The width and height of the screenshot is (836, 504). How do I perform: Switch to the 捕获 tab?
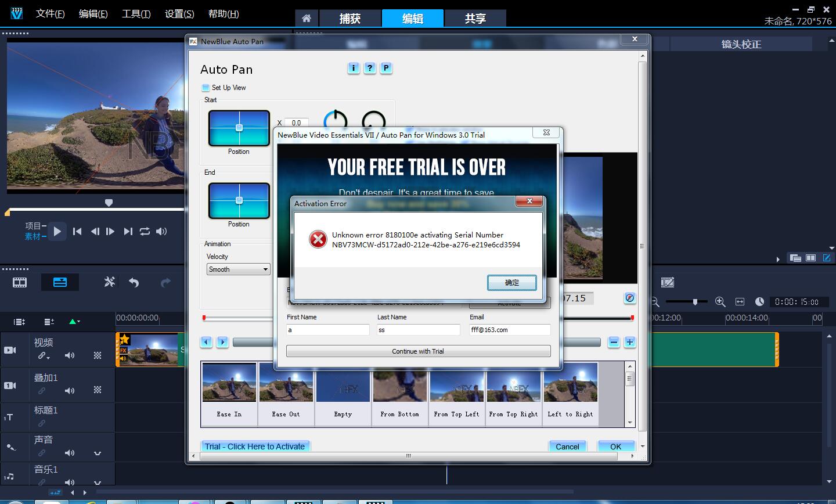click(349, 19)
